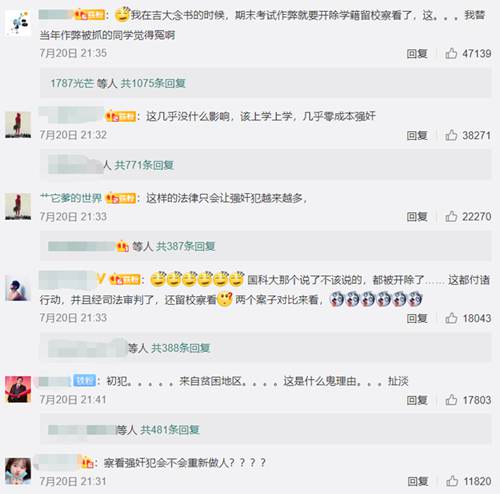Image resolution: width=500 pixels, height=494 pixels.
Task: Click thumbs-up on comment with 38271 likes
Action: pos(451,135)
